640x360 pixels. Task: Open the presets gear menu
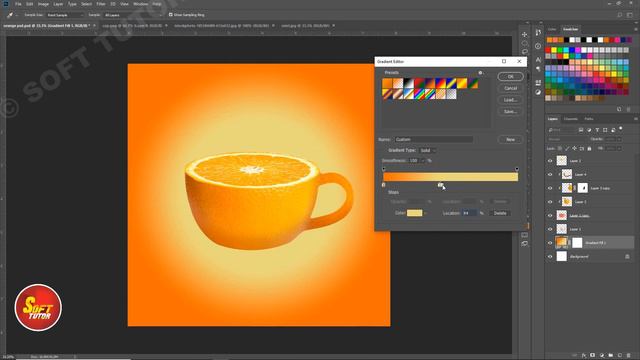pos(480,73)
